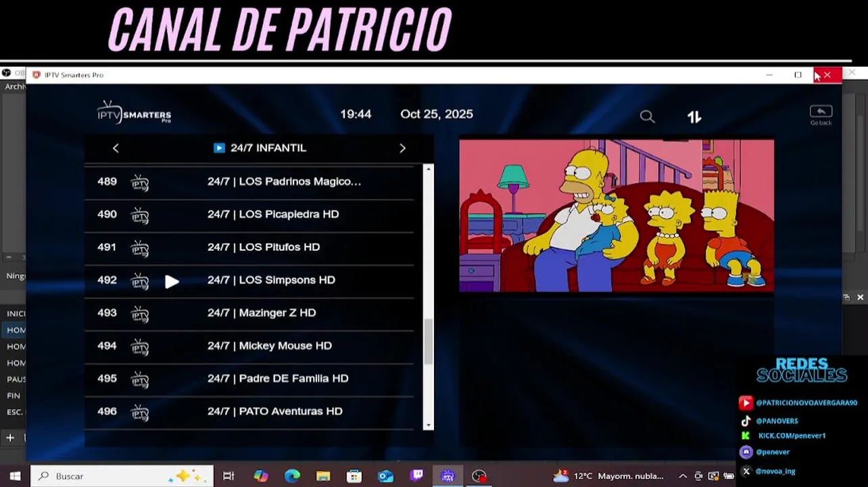Click the channel list scrollbar thumb
The image size is (868, 487).
[428, 342]
